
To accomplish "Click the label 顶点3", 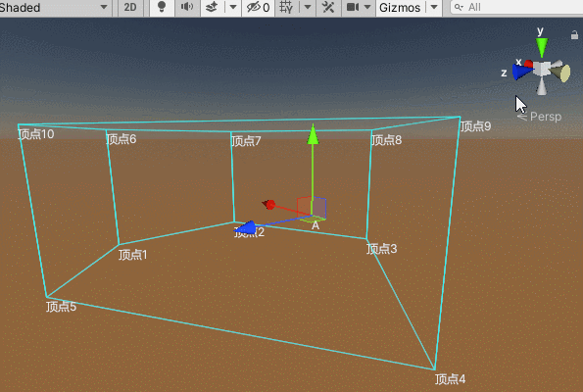I will (382, 249).
